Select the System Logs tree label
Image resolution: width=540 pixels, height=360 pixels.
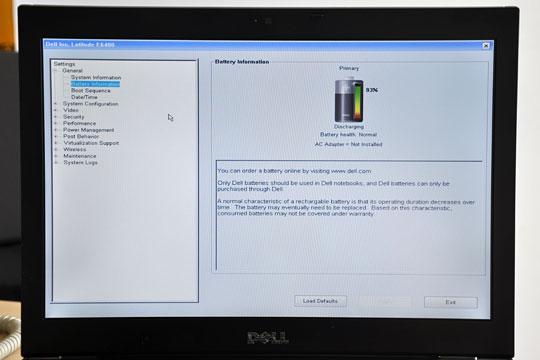tap(81, 163)
